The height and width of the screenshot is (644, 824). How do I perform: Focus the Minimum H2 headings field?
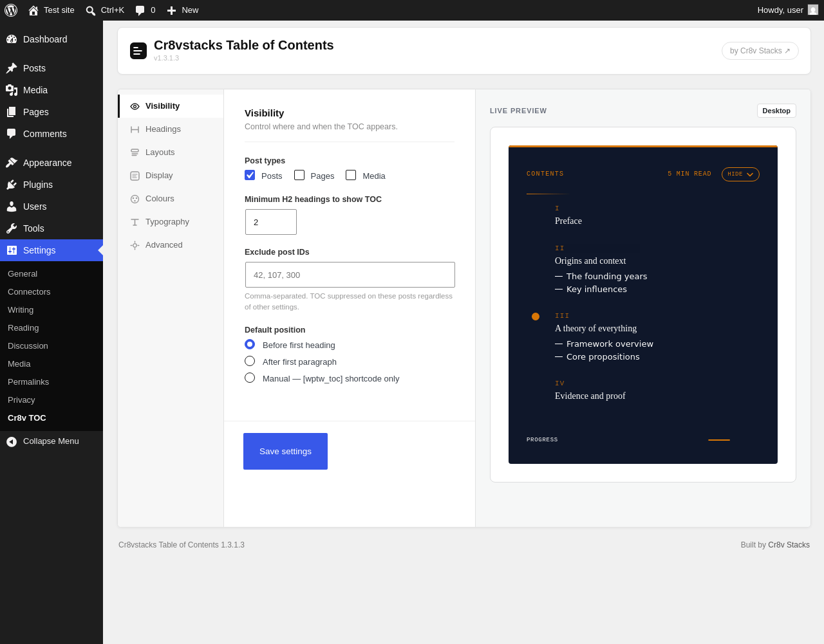tap(271, 222)
